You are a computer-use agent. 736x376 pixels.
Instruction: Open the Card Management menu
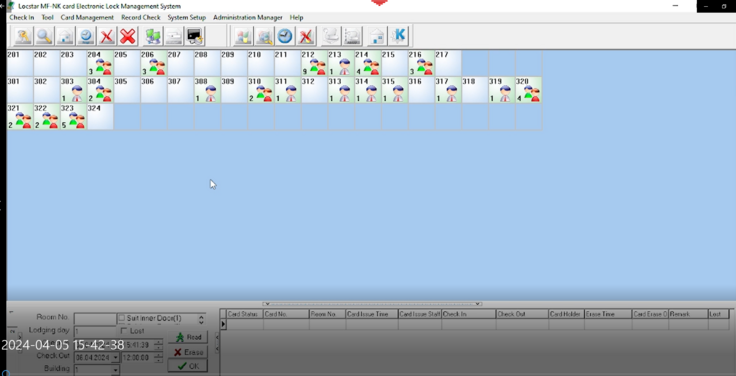(87, 17)
